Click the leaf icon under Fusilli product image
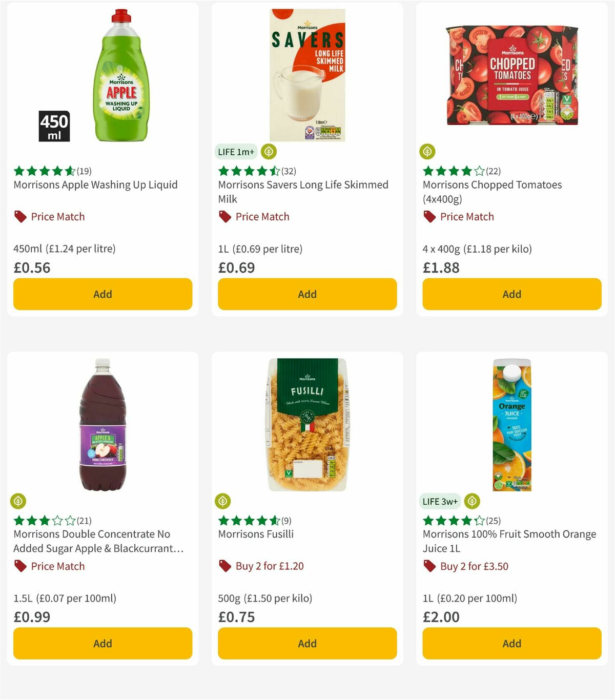 [x=224, y=501]
